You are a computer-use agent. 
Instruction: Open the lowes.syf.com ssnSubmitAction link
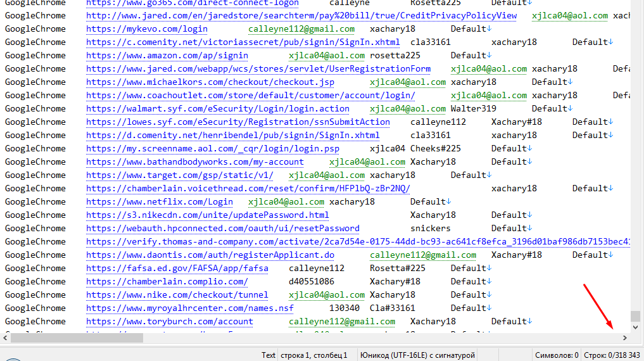(x=238, y=122)
